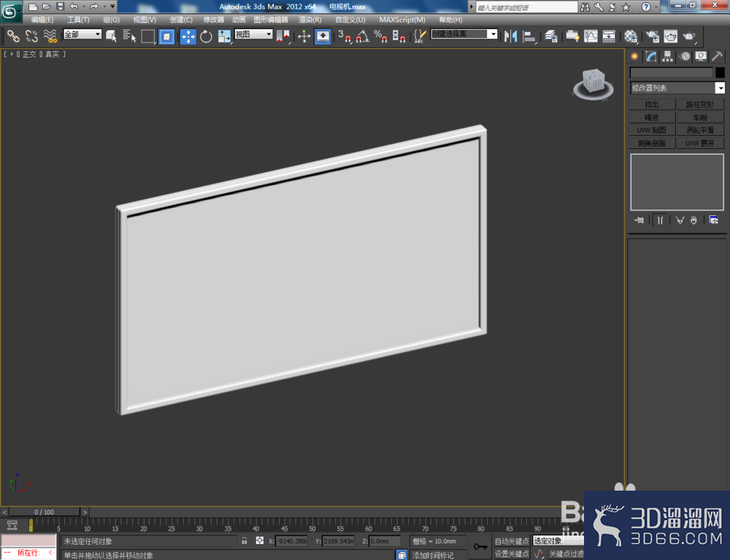Activate Select and Rotate tool
The height and width of the screenshot is (560, 730).
[x=206, y=37]
